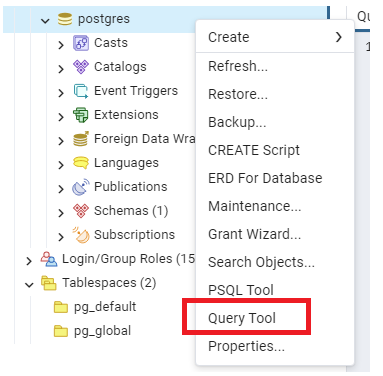The height and width of the screenshot is (376, 383).
Task: Click the Foreign Data Wrappers icon
Action: pos(81,139)
